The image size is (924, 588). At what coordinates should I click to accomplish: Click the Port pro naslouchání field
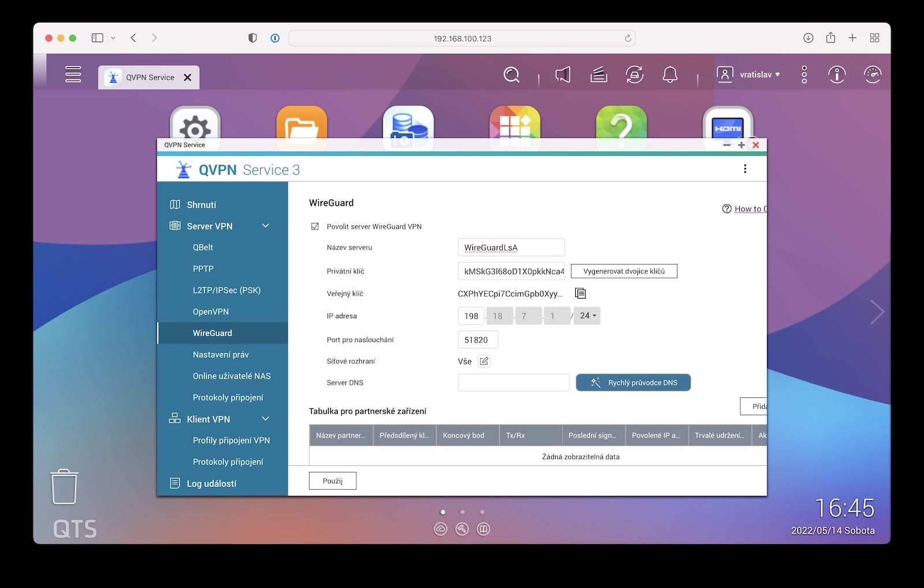point(478,340)
